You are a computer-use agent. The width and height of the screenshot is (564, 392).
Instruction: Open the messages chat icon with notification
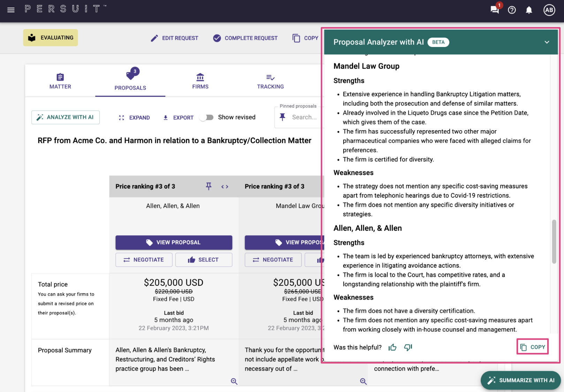(495, 9)
